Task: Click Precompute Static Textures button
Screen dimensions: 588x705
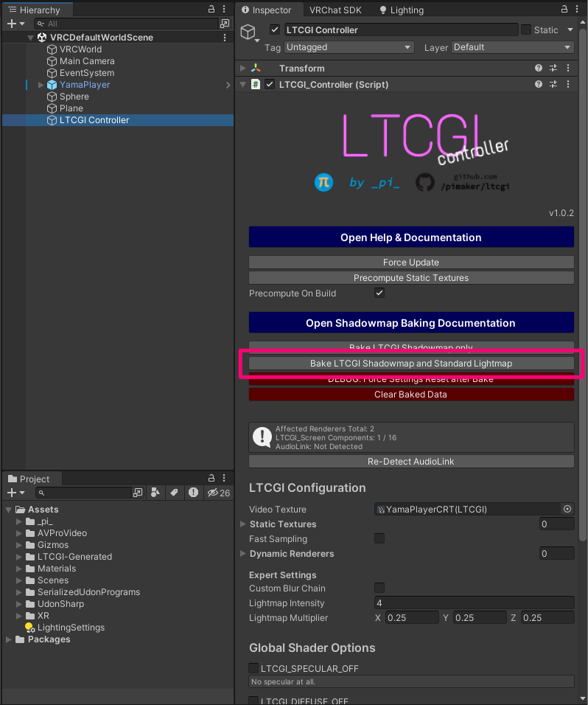Action: (x=411, y=278)
